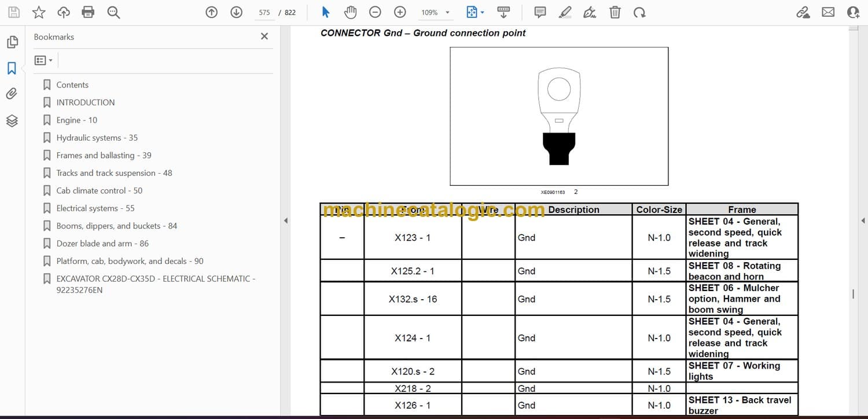Click the Description column header
Viewport: 868px width, 419px height.
(573, 209)
